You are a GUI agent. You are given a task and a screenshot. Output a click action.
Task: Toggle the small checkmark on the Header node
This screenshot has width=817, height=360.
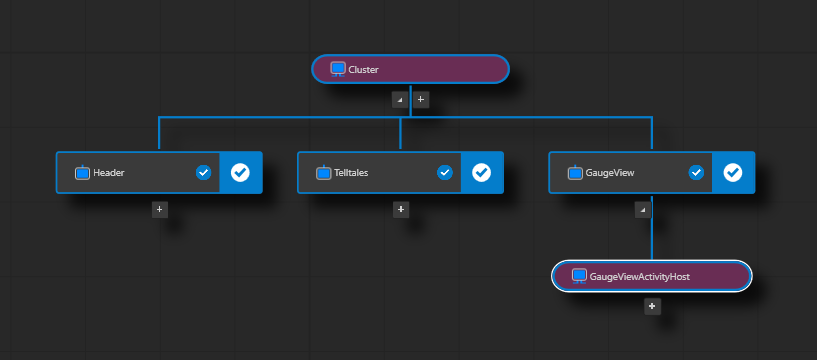(x=204, y=172)
